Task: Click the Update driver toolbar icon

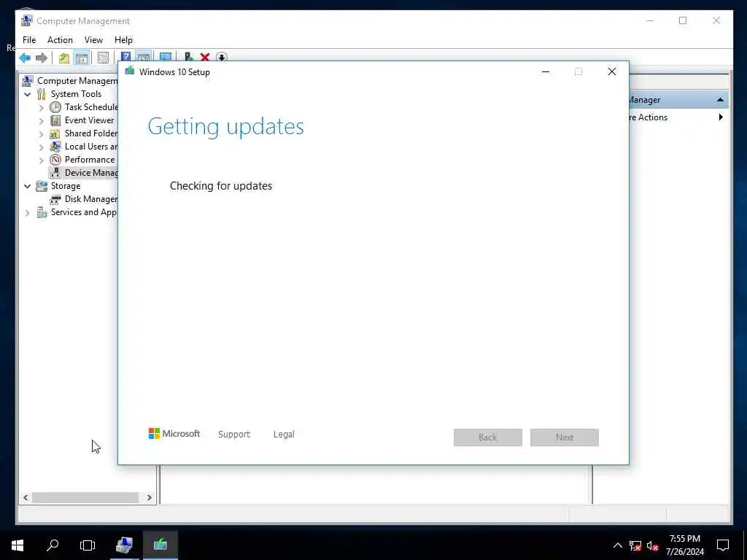Action: (189, 57)
